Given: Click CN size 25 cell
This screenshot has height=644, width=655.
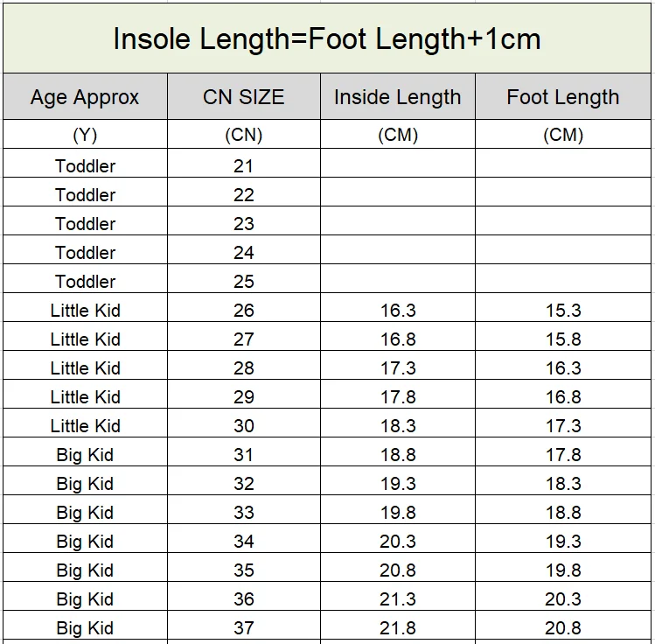Looking at the screenshot, I should point(244,282).
